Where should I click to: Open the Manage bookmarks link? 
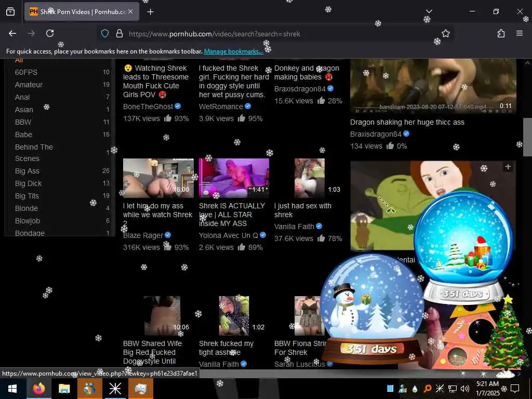pos(233,51)
